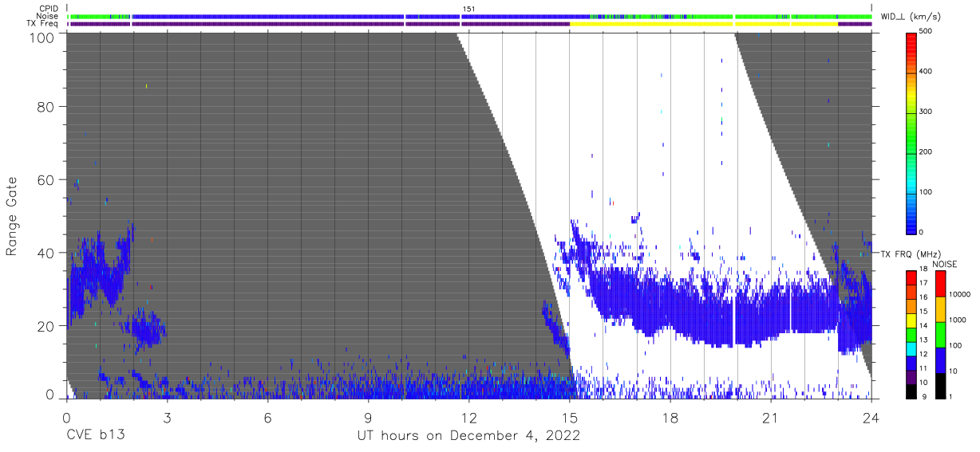Click the WID⊥ (km/s) colorbar title
This screenshot has width=980, height=452.
tap(911, 16)
